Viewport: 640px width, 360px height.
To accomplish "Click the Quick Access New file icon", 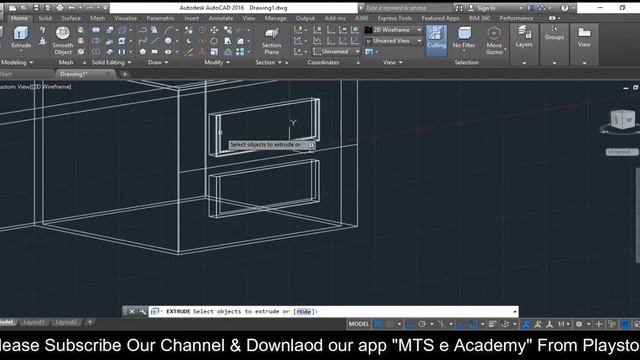I will pyautogui.click(x=13, y=8).
